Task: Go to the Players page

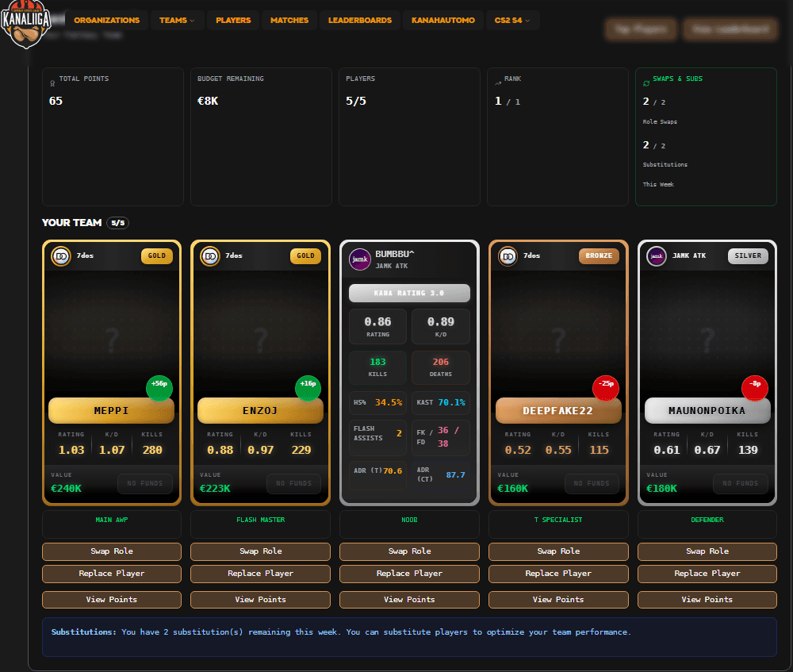Action: [x=233, y=21]
